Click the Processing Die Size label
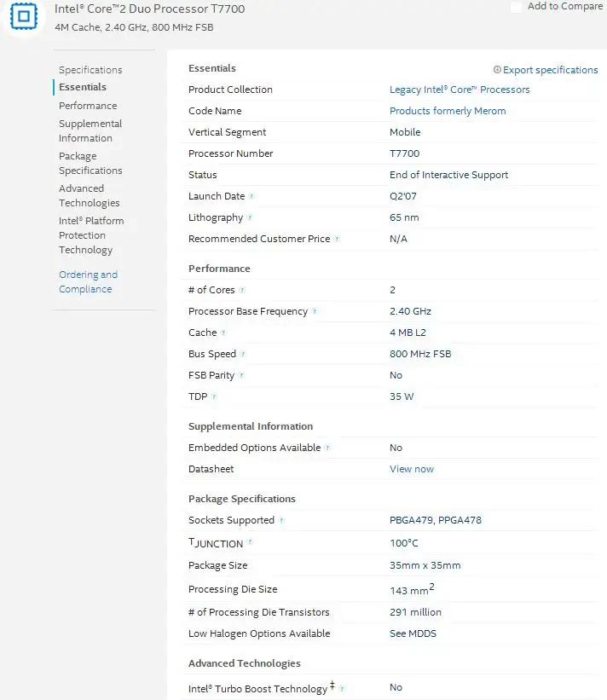607x700 pixels. [233, 589]
